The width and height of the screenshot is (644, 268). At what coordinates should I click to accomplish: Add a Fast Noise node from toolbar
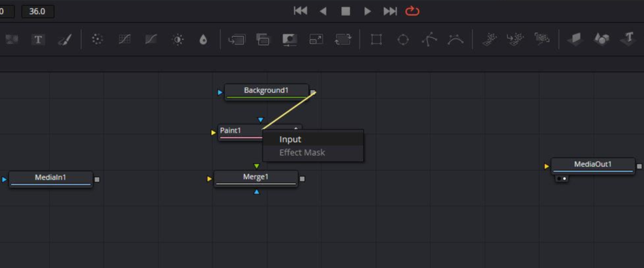tap(12, 40)
